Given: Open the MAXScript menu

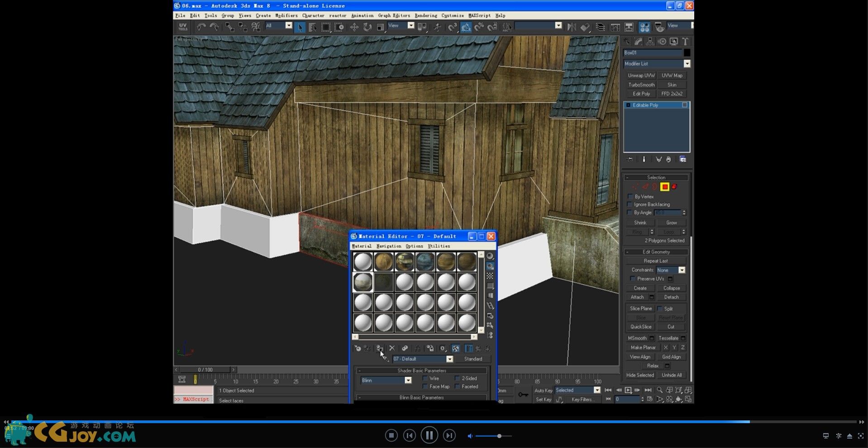Looking at the screenshot, I should tap(479, 15).
